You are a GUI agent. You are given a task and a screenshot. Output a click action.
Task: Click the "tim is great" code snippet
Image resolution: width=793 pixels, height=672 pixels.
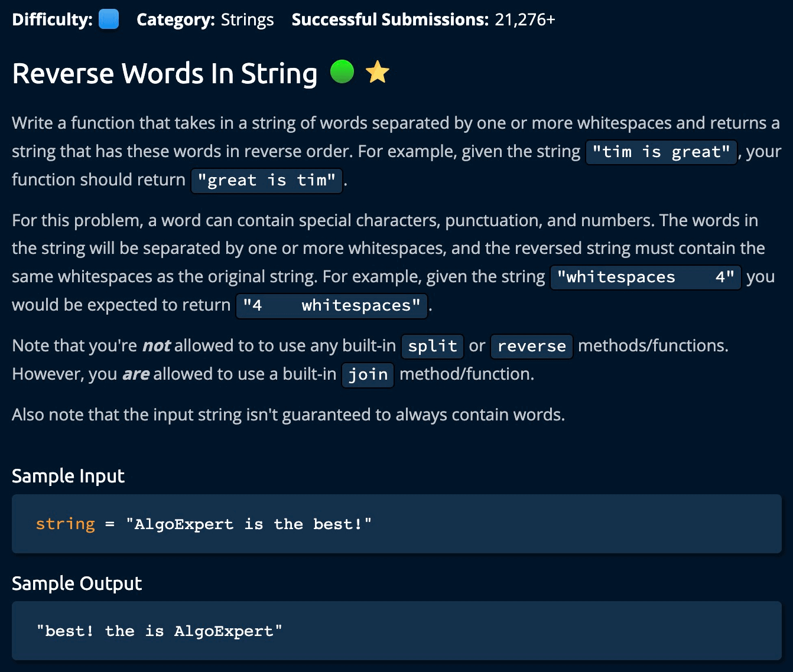click(x=661, y=152)
